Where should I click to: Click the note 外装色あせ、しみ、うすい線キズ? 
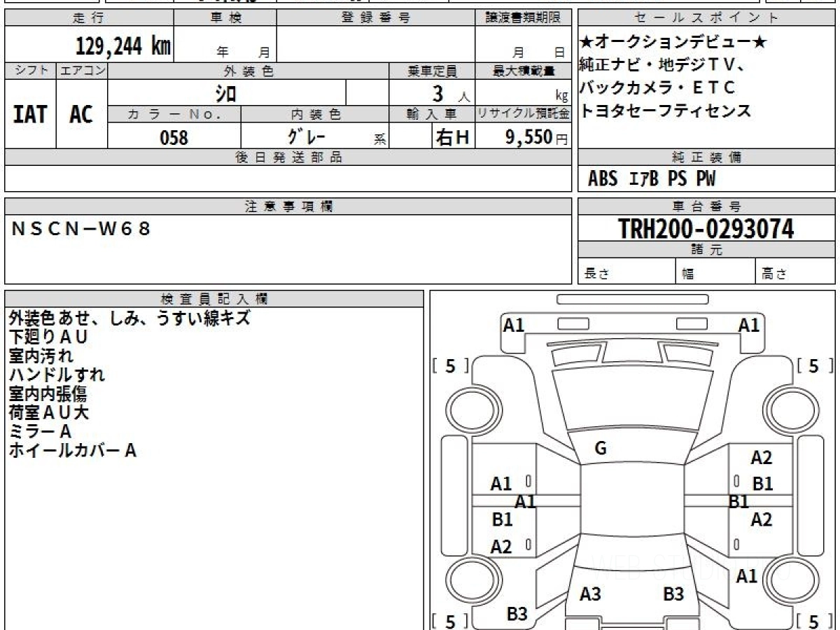click(129, 318)
